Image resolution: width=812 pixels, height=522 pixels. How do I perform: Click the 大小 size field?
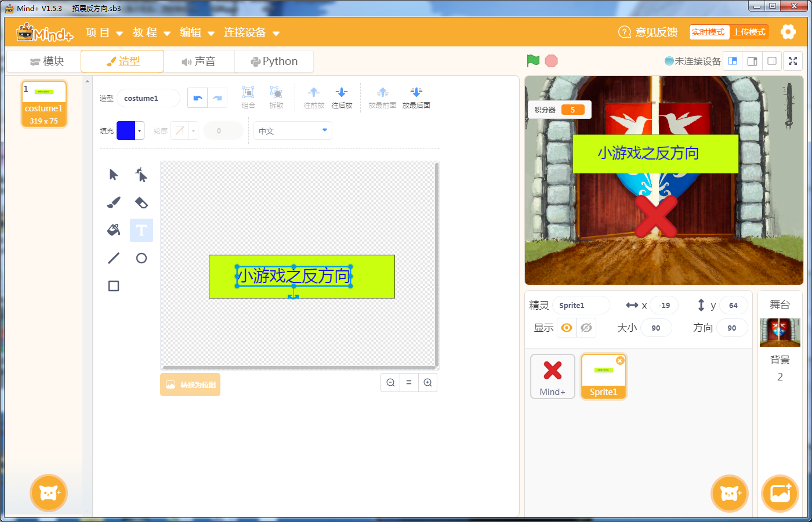(656, 328)
